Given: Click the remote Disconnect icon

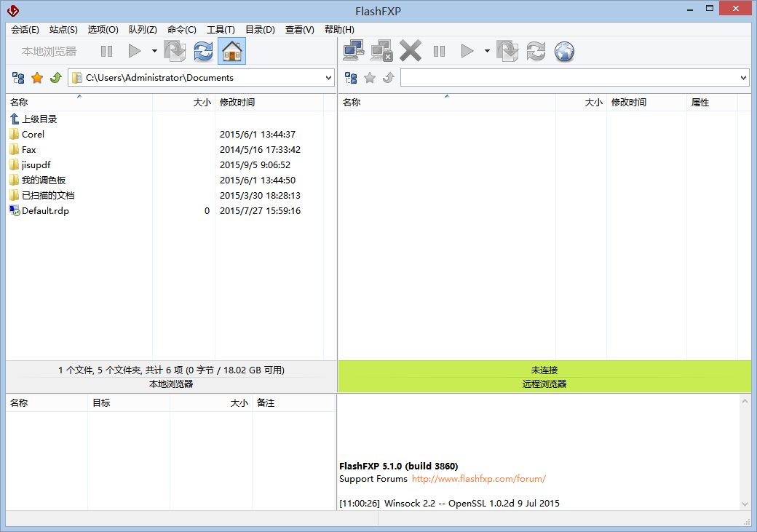Looking at the screenshot, I should tap(381, 51).
